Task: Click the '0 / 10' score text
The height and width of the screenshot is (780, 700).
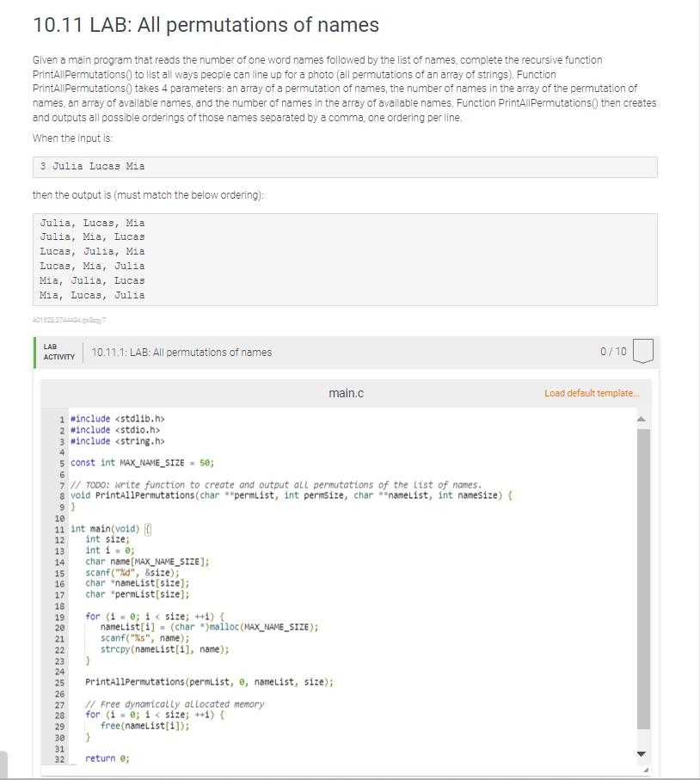Action: point(613,351)
